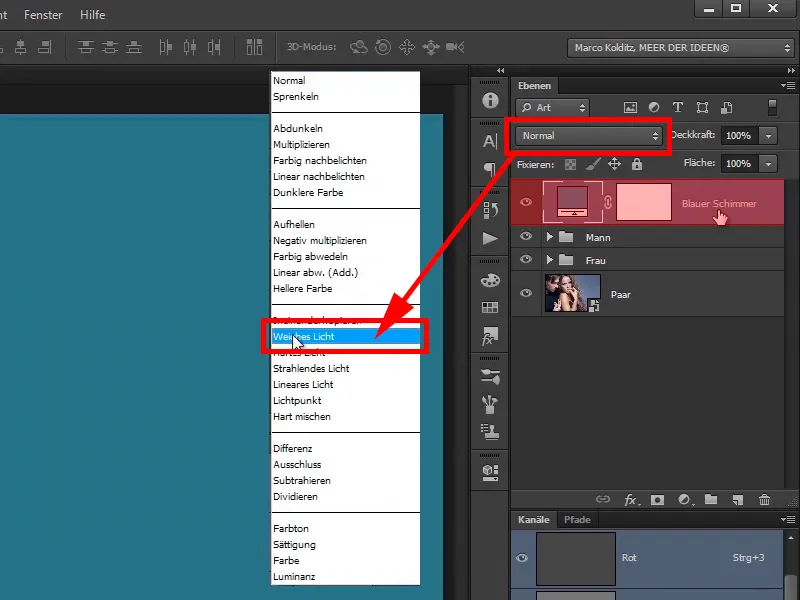Hide the Frau group layer
800x600 pixels.
coord(526,259)
